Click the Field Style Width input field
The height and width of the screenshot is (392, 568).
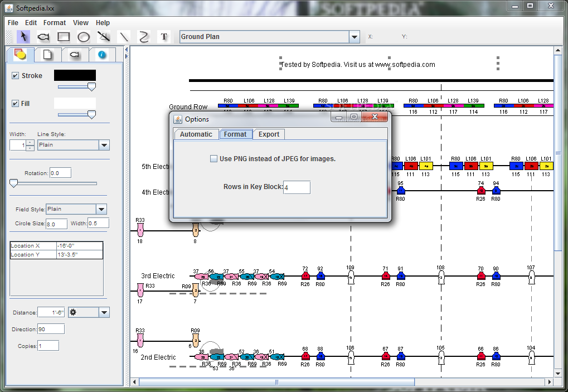[x=98, y=223]
